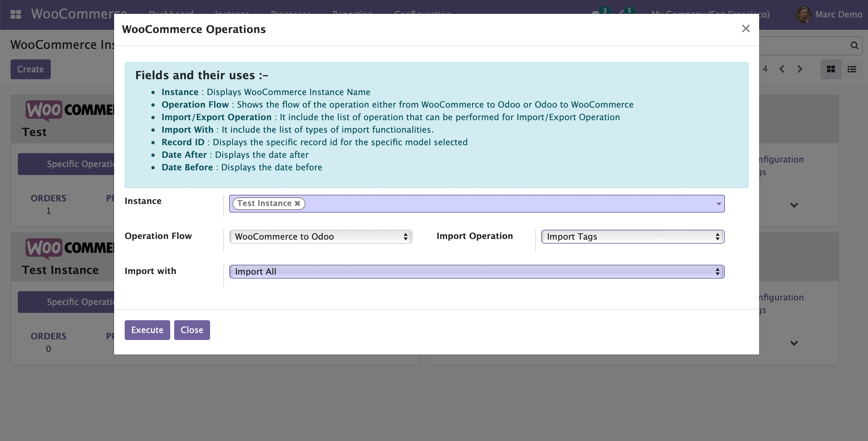Open the Import with dropdown
The height and width of the screenshot is (441, 868).
(x=476, y=271)
